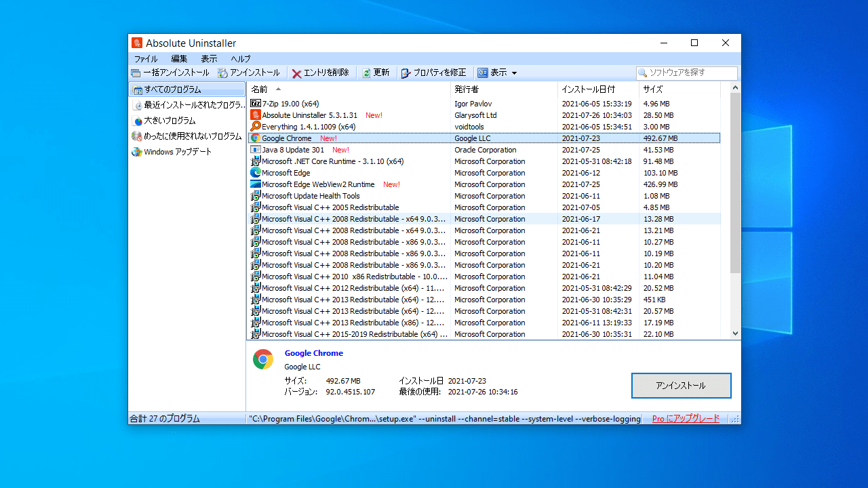868x488 pixels.
Task: Click the Igor Pavlov publisher cell
Action: pyautogui.click(x=473, y=104)
